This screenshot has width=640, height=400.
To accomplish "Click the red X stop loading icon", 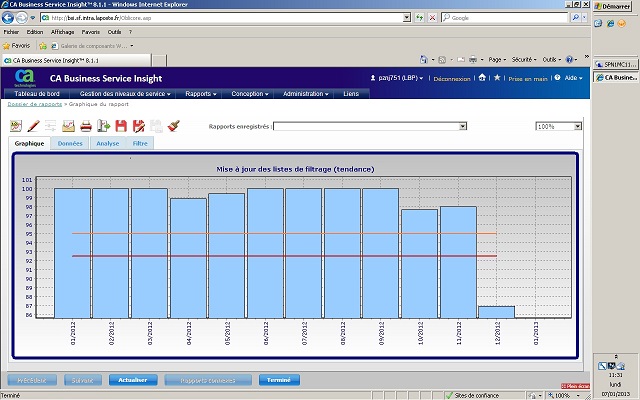I will click(x=432, y=18).
